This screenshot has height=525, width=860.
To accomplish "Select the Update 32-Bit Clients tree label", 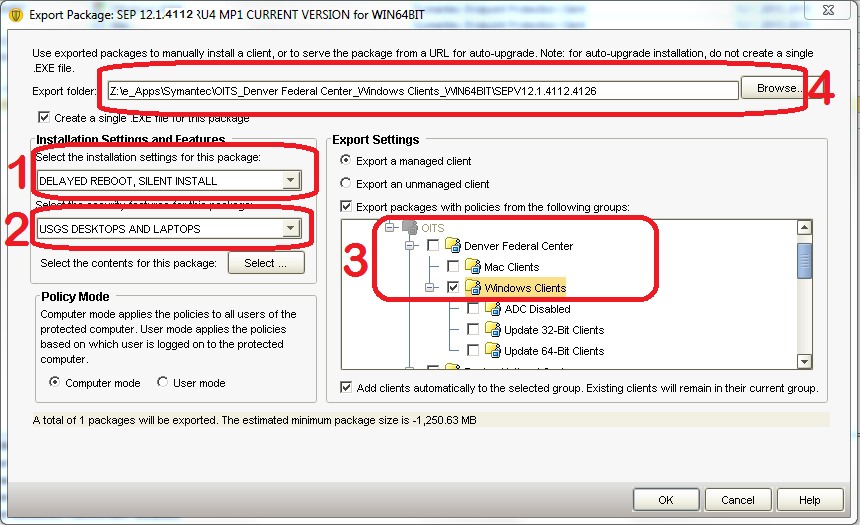I will coord(554,330).
